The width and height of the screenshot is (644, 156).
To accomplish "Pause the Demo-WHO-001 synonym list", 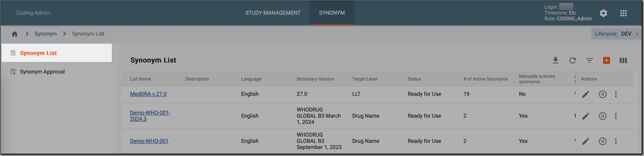I will [603, 141].
